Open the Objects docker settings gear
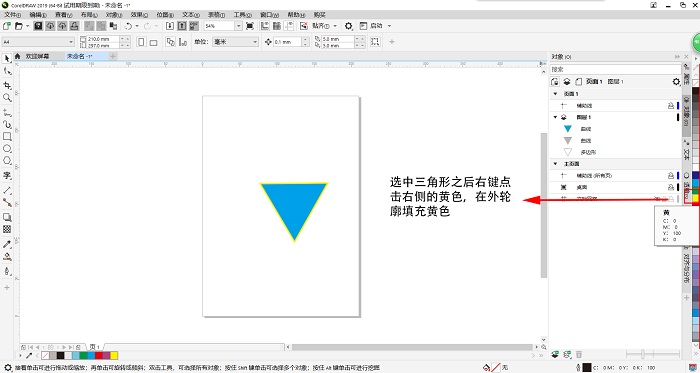The width and height of the screenshot is (700, 373). [676, 82]
